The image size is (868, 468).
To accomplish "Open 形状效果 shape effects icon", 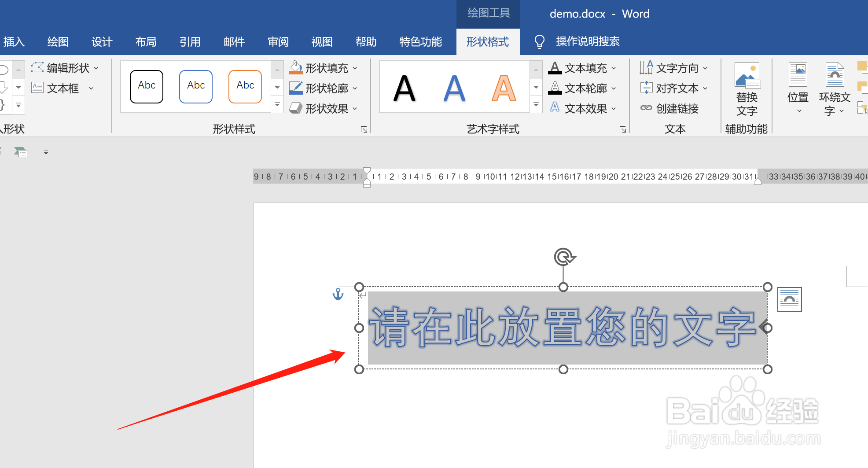I will tap(296, 108).
